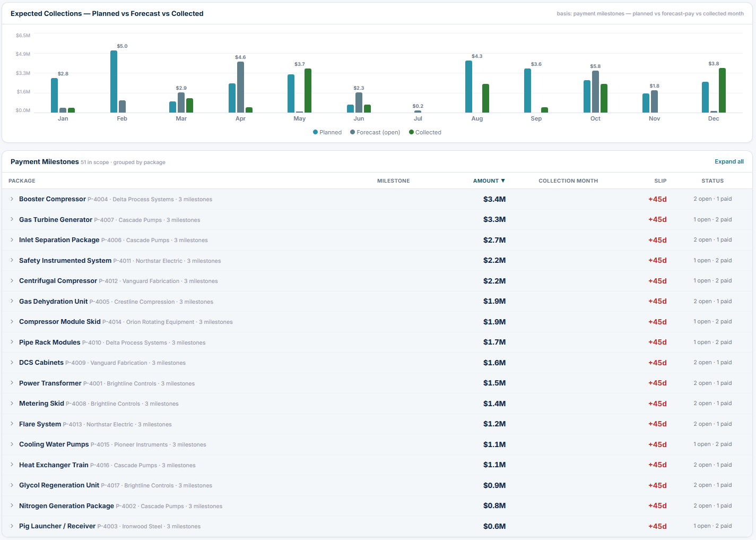The width and height of the screenshot is (756, 540).
Task: Click the 'Payment Milestones' section title
Action: coord(45,161)
